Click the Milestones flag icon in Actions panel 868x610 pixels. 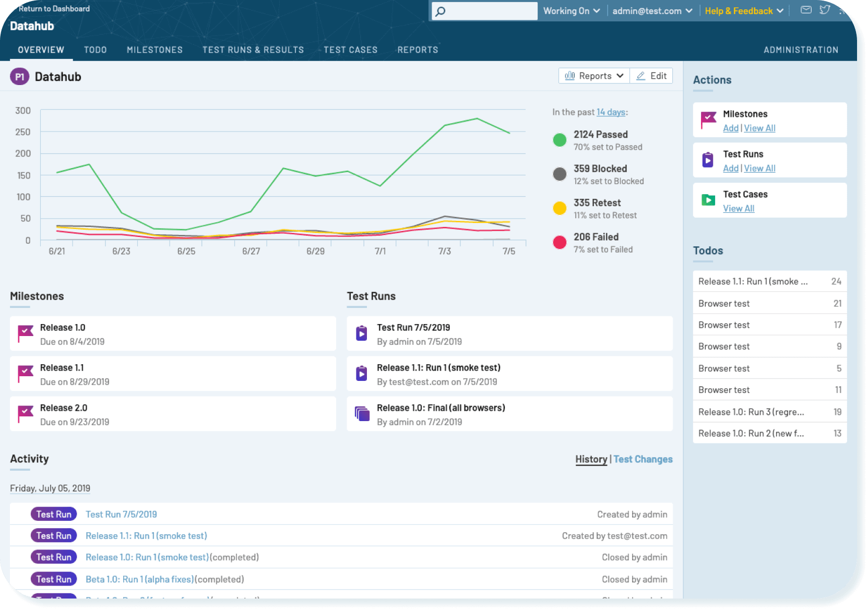[708, 119]
